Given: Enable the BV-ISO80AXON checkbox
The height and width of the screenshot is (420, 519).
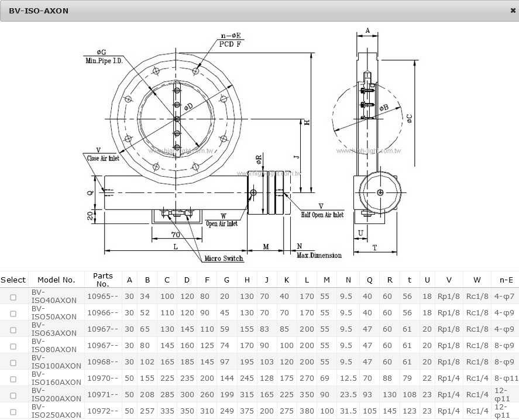Looking at the screenshot, I should (x=13, y=346).
